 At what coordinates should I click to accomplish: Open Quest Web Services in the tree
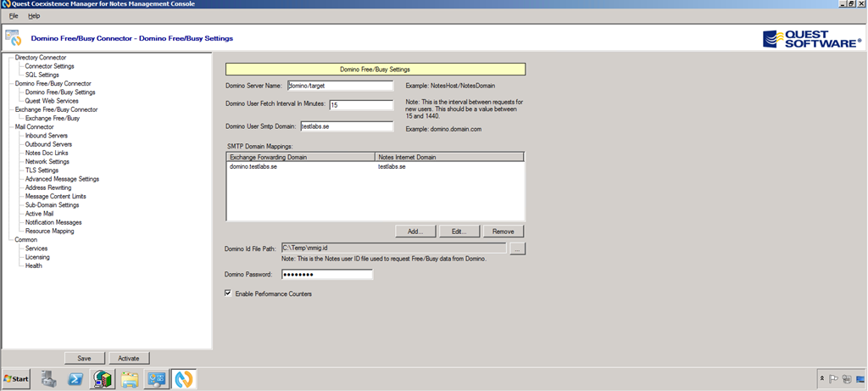point(52,101)
